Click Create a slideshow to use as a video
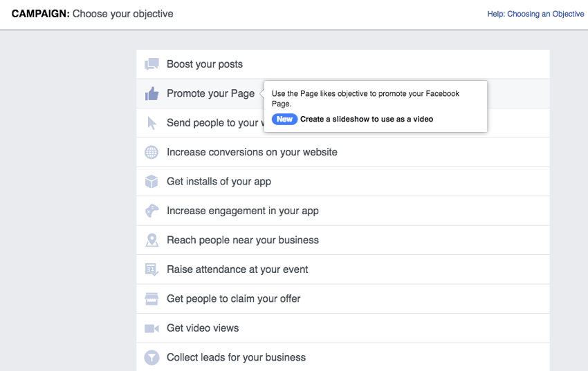588x371 pixels. click(367, 119)
